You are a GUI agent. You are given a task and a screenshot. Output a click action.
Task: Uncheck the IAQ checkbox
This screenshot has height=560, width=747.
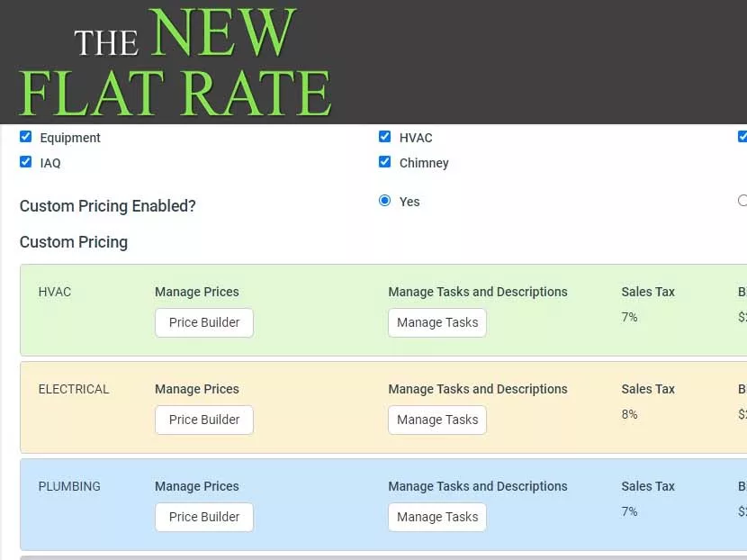(25, 162)
